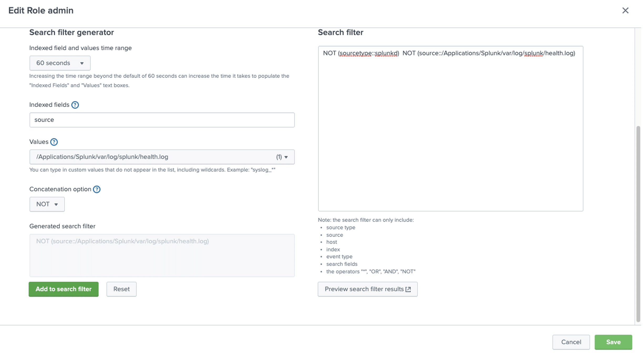Expand the Values dropdown arrow
Screen dimensions: 644x356
click(286, 157)
